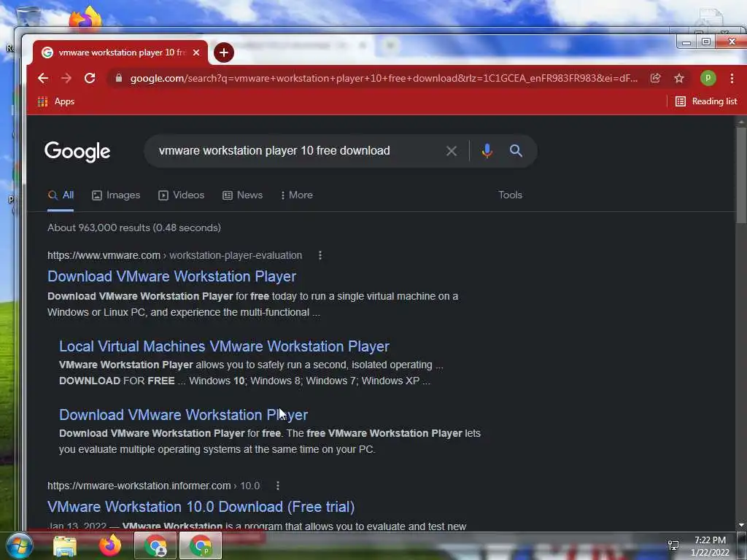The image size is (747, 560).
Task: Switch to Videos results tab
Action: point(181,195)
